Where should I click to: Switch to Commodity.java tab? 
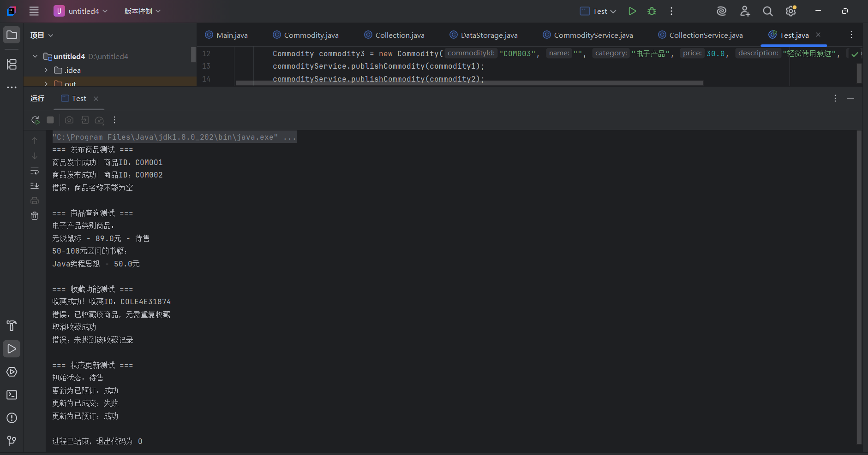[x=305, y=35]
